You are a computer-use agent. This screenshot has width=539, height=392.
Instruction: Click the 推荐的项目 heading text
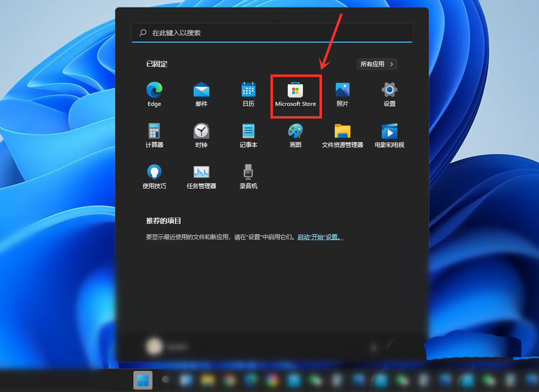coord(164,221)
